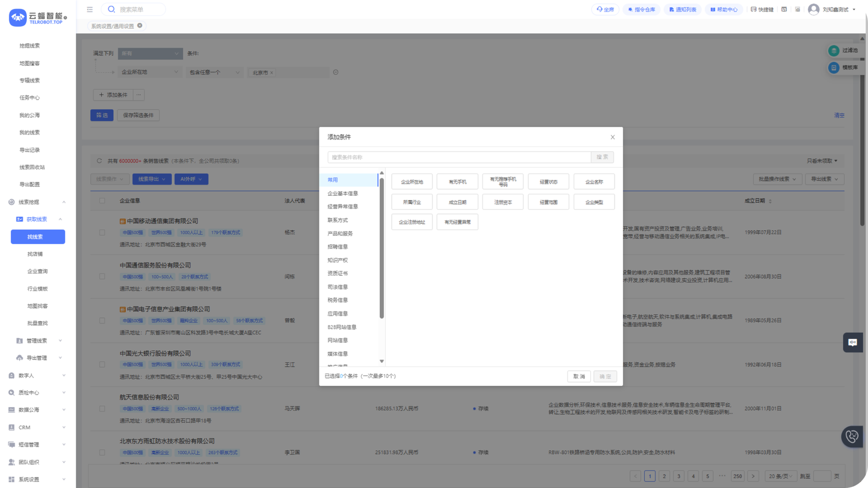Click the user avatar icon
The width and height of the screenshot is (868, 488).
pyautogui.click(x=814, y=9)
